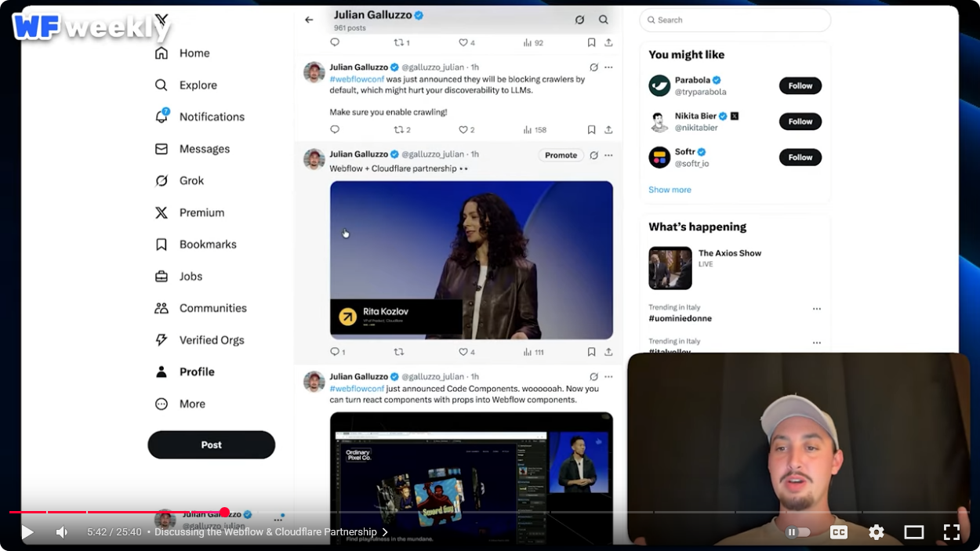
Task: Open Parabola's profile avatar
Action: coord(659,85)
